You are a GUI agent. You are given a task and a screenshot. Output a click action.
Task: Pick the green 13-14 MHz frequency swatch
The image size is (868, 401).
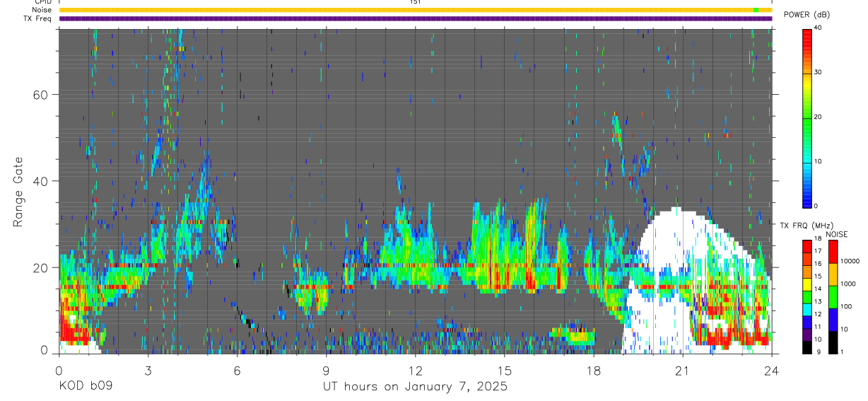pos(807,296)
